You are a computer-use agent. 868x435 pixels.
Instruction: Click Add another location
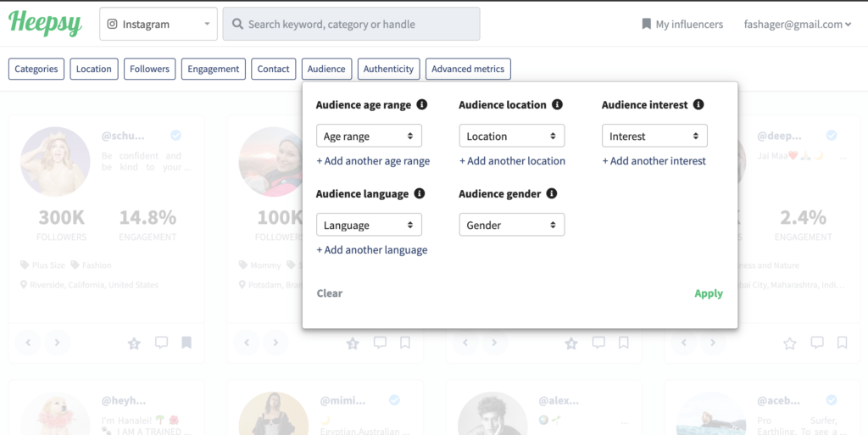pyautogui.click(x=513, y=161)
